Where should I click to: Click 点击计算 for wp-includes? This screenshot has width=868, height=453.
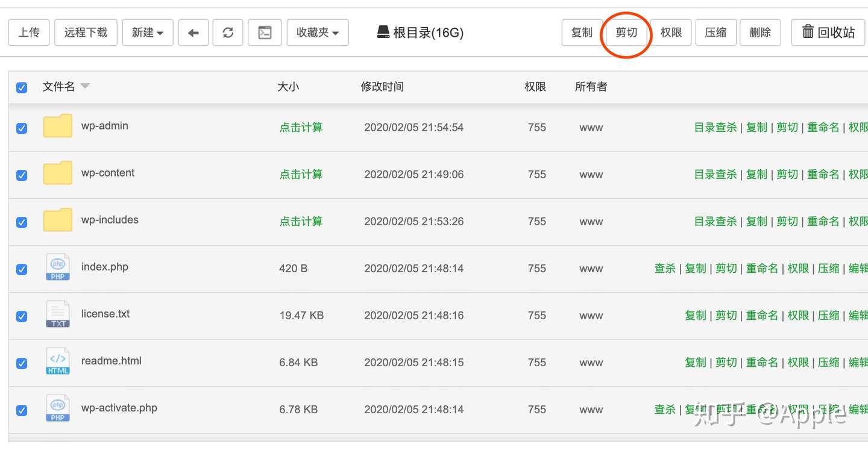pos(301,221)
